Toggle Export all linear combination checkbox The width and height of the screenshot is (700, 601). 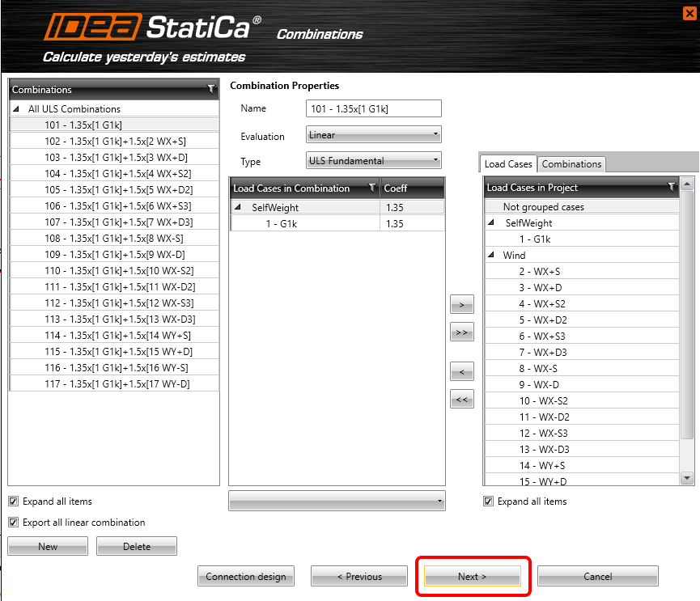coord(14,522)
